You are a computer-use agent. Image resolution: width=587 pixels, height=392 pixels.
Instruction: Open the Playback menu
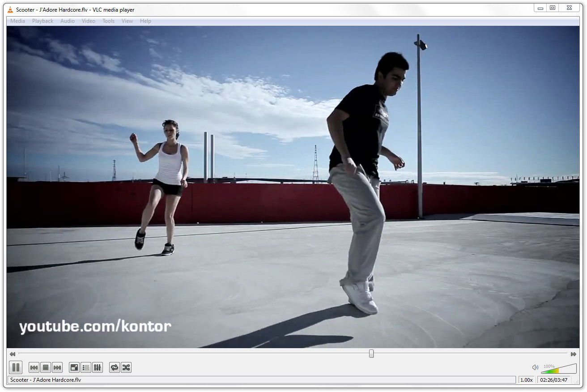tap(43, 21)
